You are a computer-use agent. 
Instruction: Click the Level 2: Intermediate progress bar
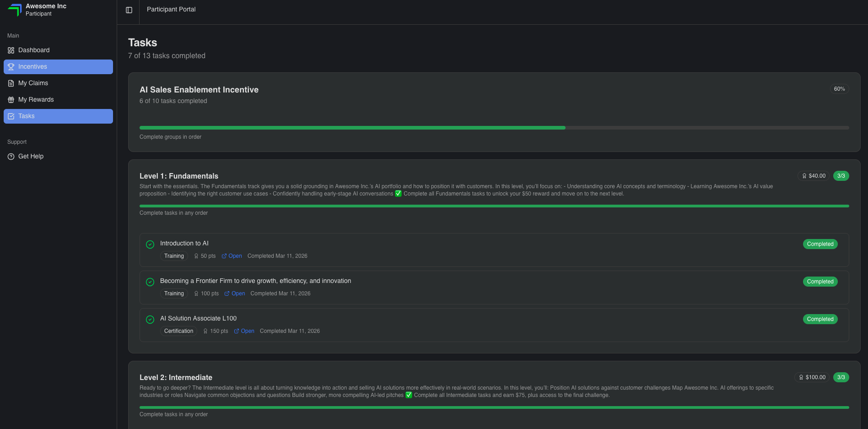(494, 407)
